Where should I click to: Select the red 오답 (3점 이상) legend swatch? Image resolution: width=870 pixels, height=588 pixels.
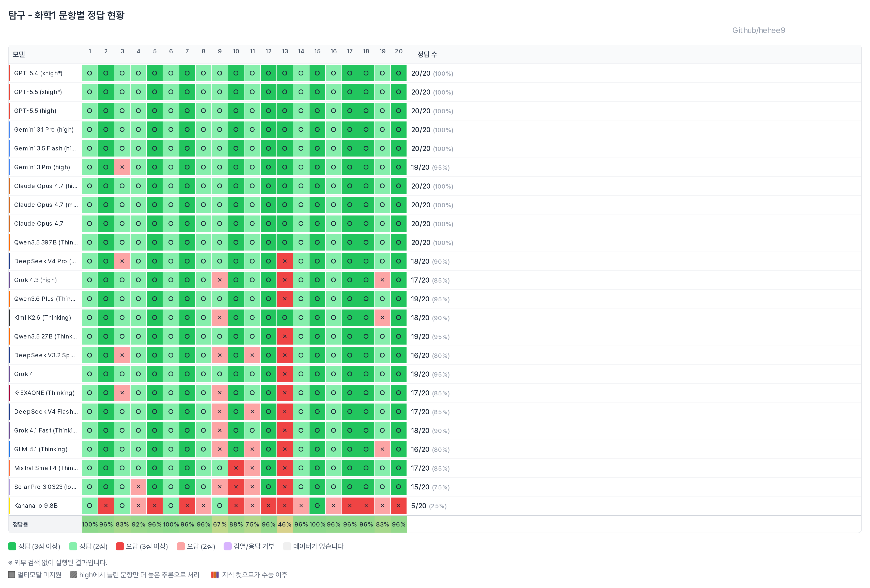click(120, 547)
